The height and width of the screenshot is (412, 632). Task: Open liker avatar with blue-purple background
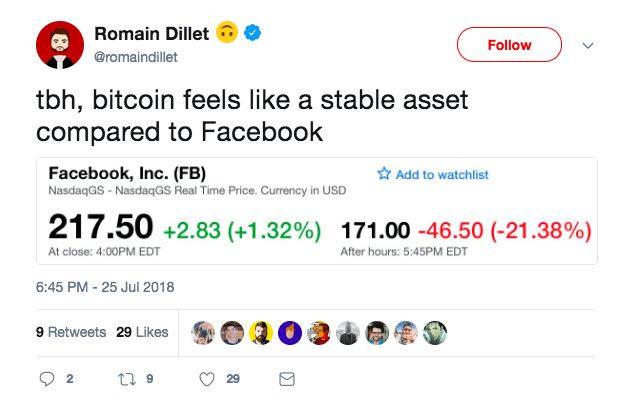point(290,333)
